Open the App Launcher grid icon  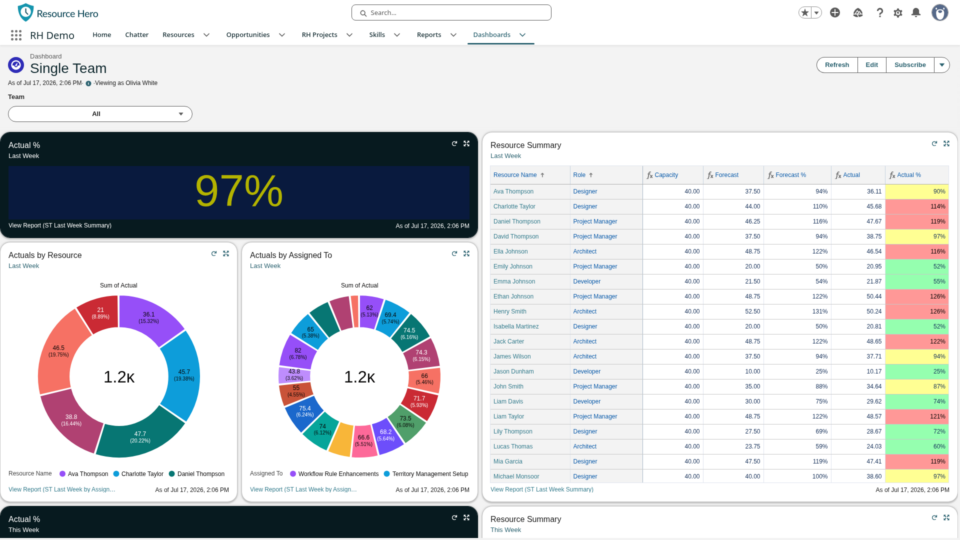point(16,36)
